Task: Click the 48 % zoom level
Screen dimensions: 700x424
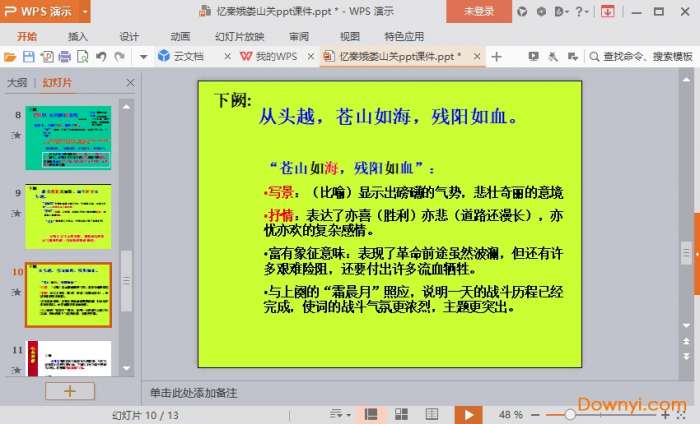Action: [x=511, y=415]
